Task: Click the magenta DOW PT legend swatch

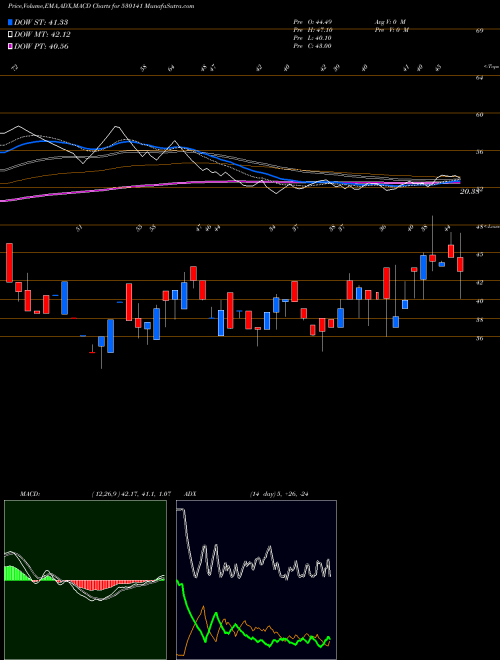Action: tap(10, 46)
